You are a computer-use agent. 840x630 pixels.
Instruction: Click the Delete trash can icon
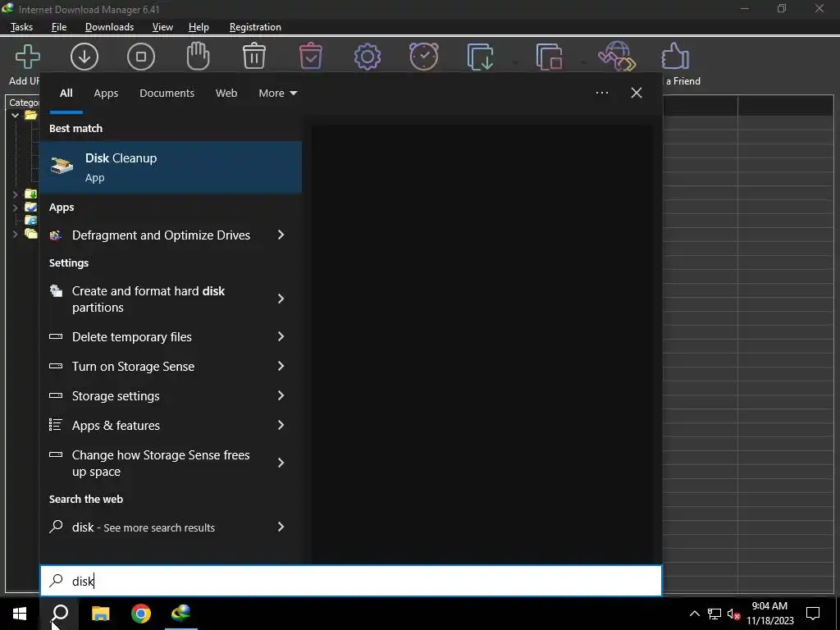(254, 57)
